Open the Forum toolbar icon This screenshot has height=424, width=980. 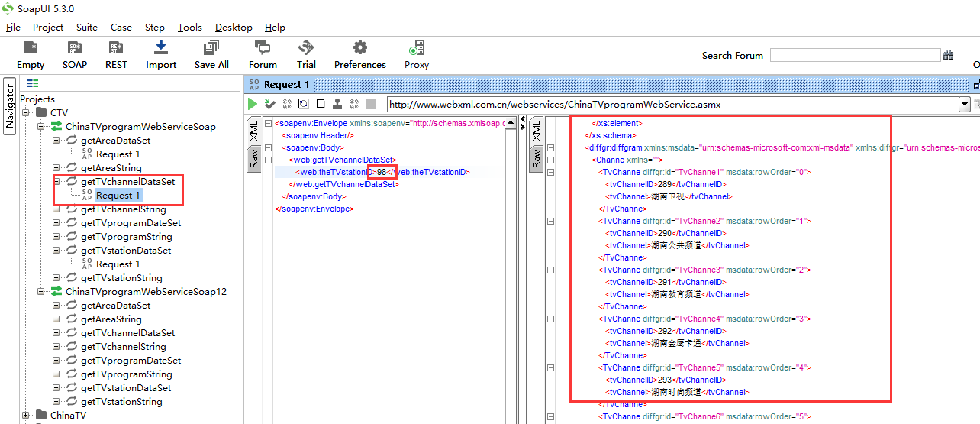(263, 49)
